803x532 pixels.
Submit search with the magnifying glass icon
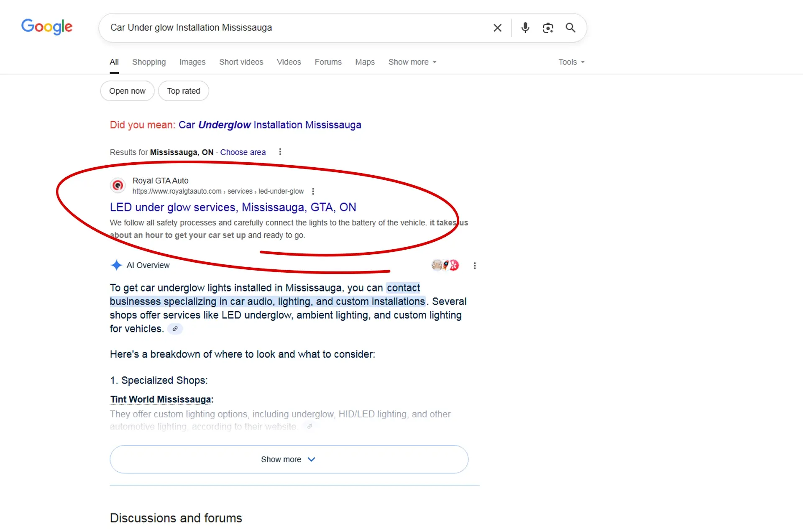(x=570, y=28)
